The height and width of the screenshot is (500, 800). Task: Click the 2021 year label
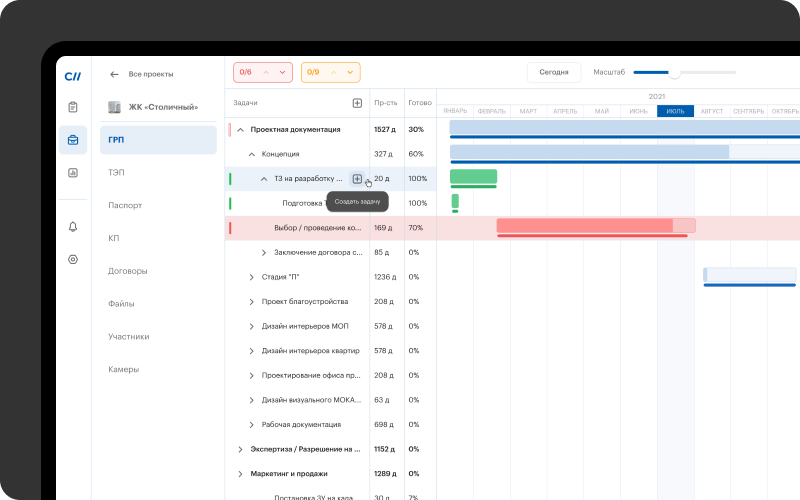(657, 96)
